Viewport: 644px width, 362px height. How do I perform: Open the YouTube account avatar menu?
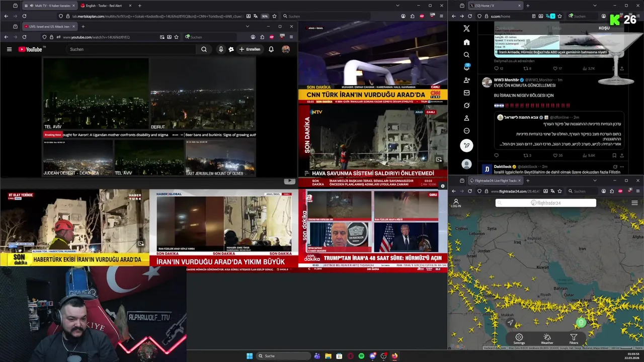(x=286, y=49)
